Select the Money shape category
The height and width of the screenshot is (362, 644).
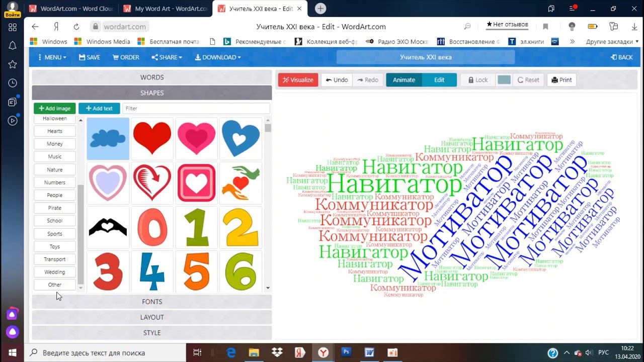pyautogui.click(x=55, y=144)
